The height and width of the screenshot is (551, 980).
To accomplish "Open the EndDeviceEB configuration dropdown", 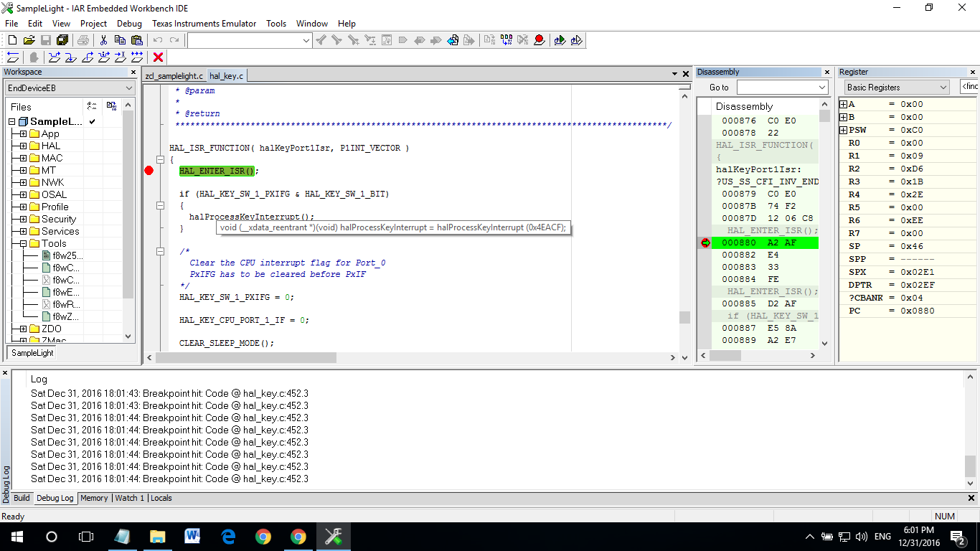I will [70, 88].
